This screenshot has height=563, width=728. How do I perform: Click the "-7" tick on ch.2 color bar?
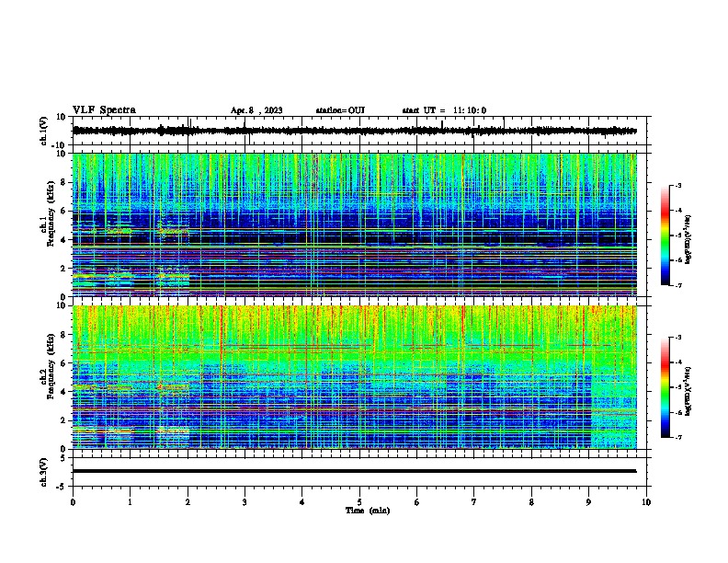(677, 437)
